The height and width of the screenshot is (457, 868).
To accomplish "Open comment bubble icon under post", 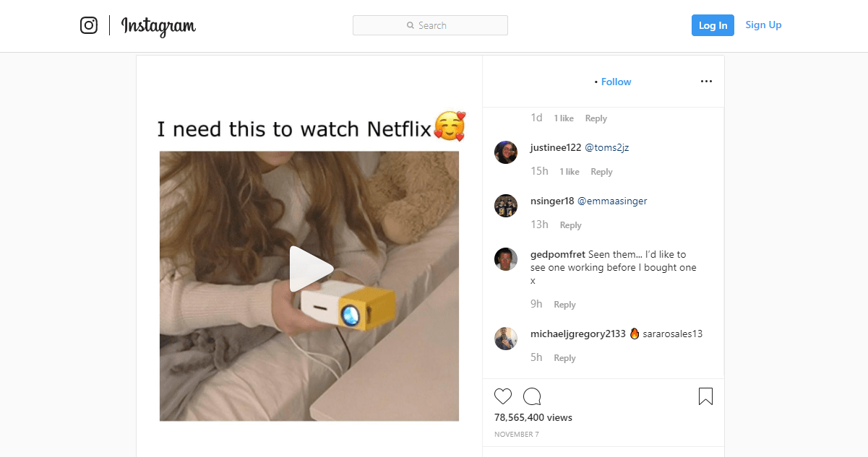I will [x=533, y=396].
